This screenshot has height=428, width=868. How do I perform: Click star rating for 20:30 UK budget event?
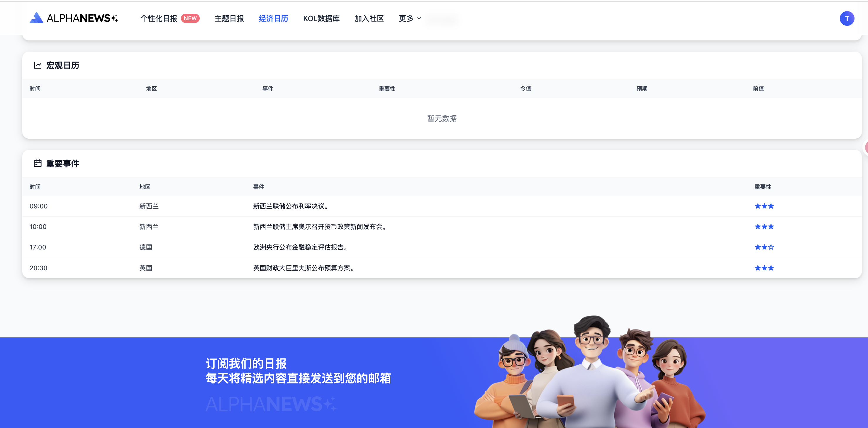coord(764,268)
